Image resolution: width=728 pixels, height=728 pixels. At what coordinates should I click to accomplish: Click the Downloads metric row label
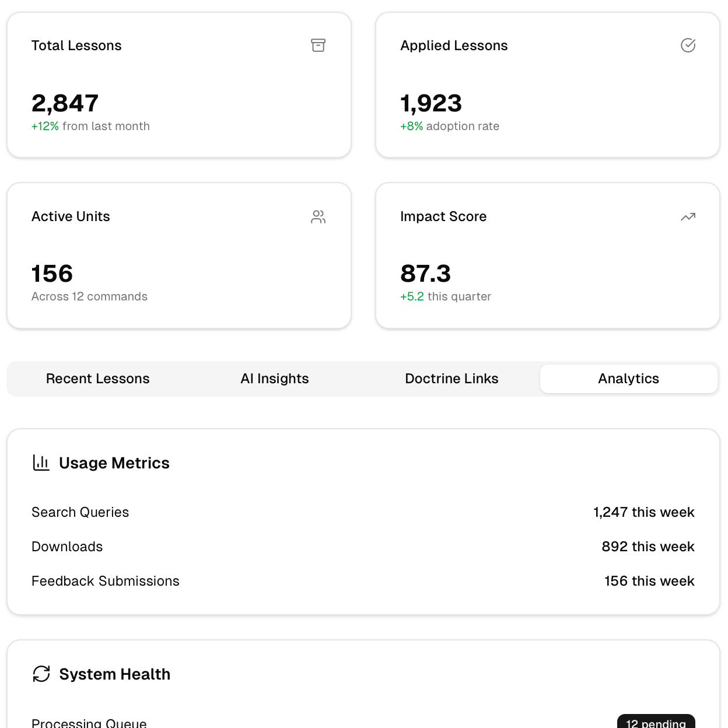pos(67,547)
